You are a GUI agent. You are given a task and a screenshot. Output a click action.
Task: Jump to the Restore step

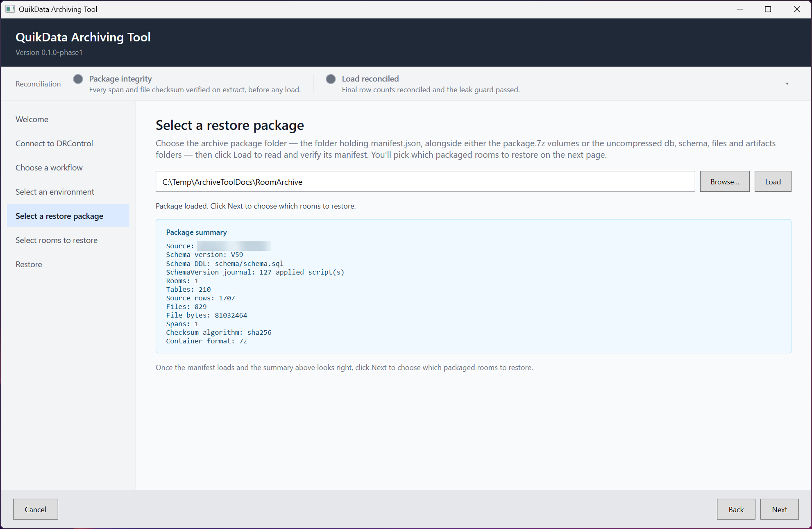point(68,264)
